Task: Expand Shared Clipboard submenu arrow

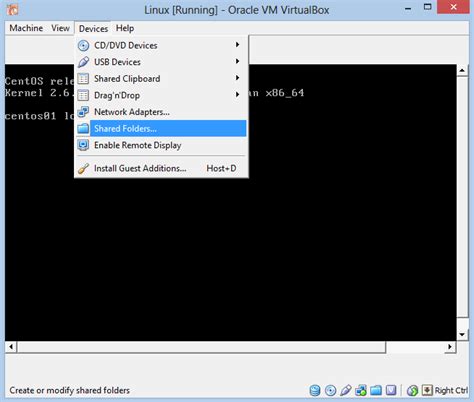Action: pos(237,78)
